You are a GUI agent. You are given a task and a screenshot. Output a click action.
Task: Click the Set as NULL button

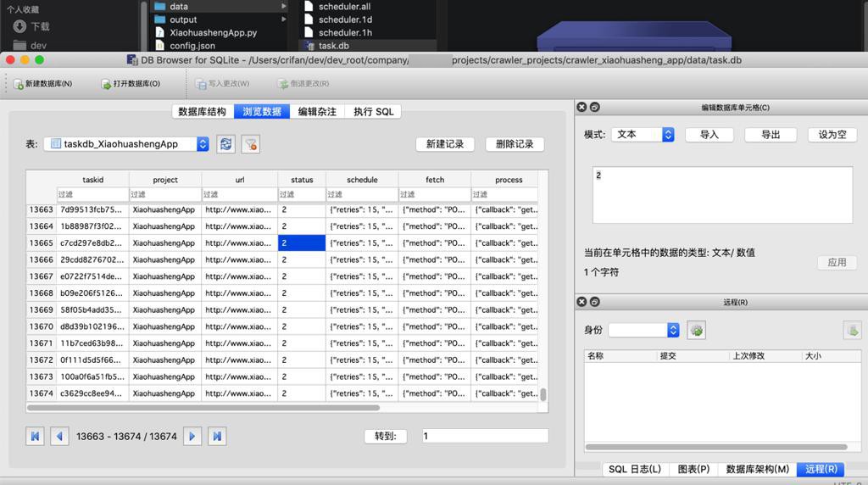(832, 135)
